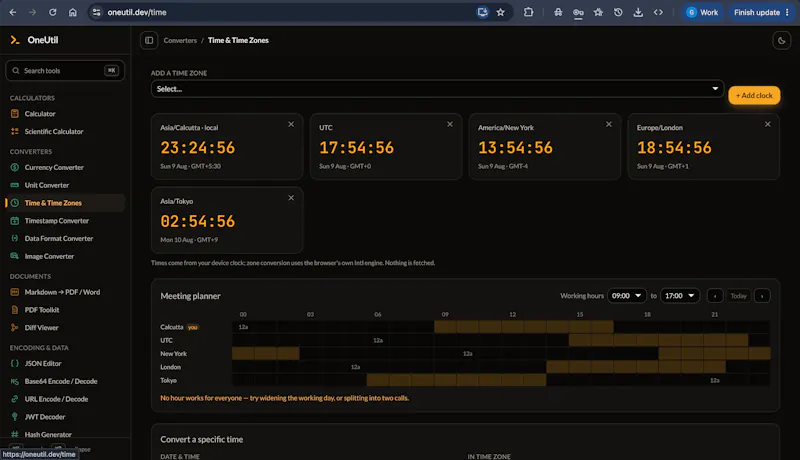The image size is (800, 460).
Task: Open the working hours end 17:00 dropdown
Action: pyautogui.click(x=680, y=296)
